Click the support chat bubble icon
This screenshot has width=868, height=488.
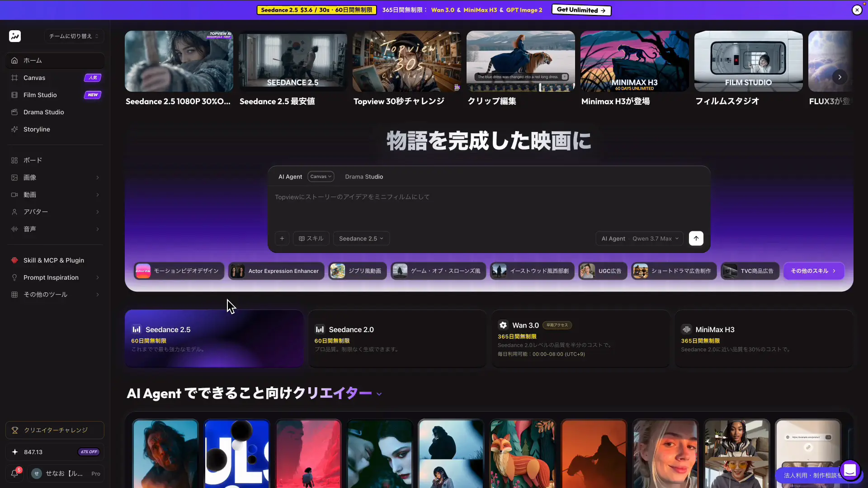pyautogui.click(x=850, y=470)
